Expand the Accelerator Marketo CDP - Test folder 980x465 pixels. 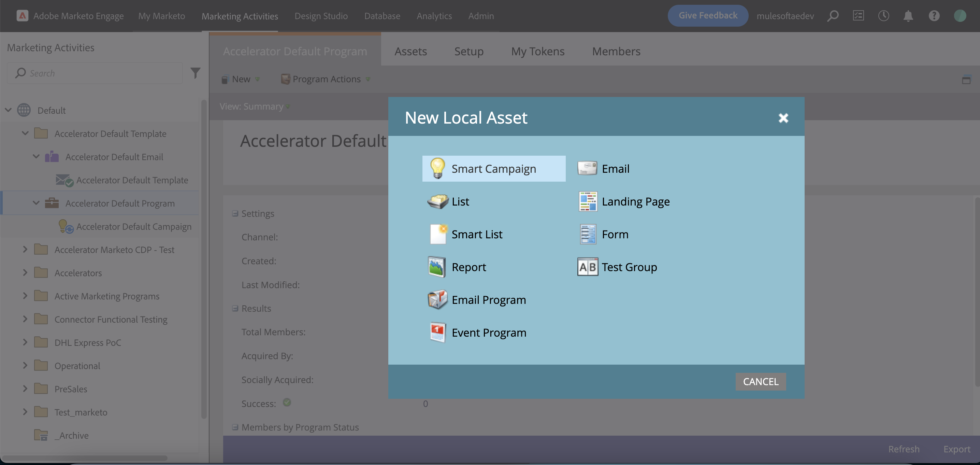[x=25, y=249]
